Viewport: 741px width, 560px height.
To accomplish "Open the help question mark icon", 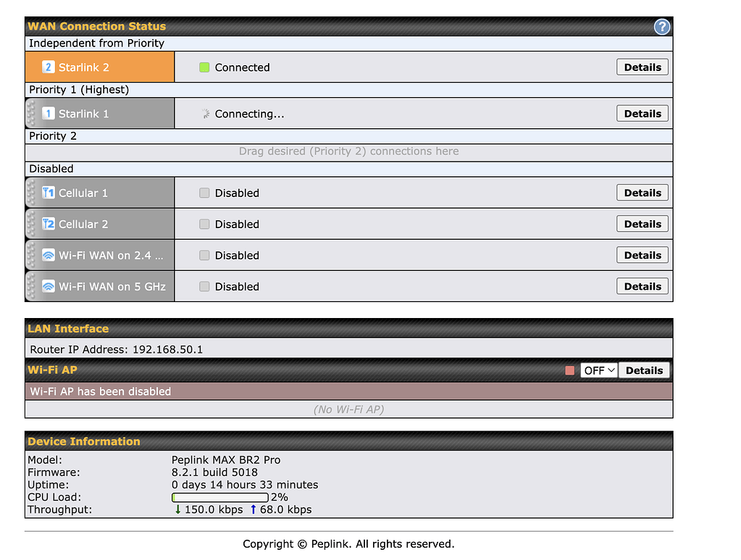I will point(661,27).
